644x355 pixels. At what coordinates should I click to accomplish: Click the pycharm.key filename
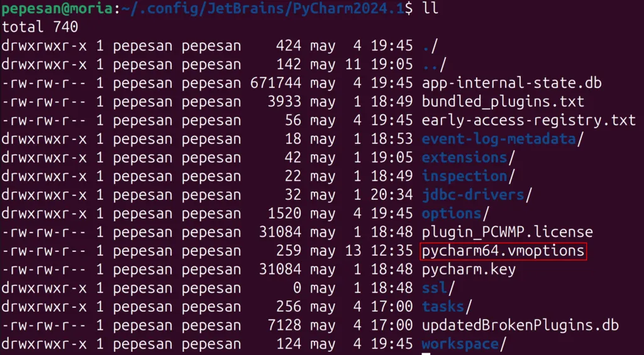(x=469, y=270)
